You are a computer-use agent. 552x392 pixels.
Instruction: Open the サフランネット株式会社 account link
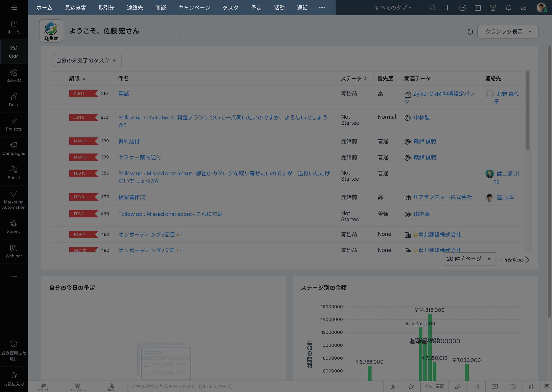click(442, 197)
